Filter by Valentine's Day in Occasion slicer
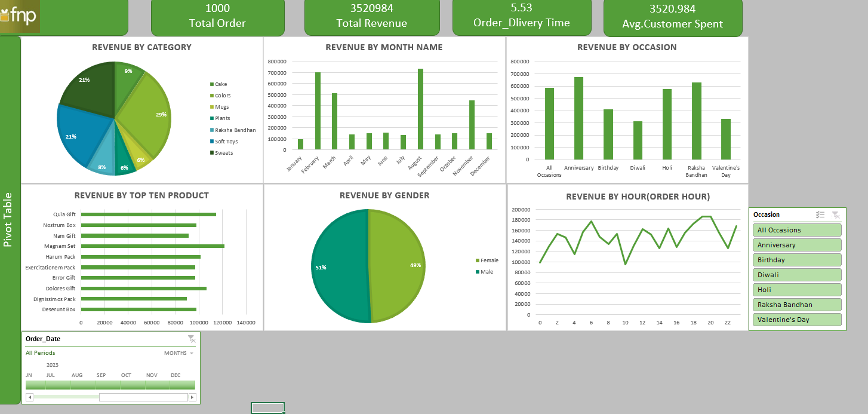Viewport: 868px width, 414px height. click(x=798, y=320)
